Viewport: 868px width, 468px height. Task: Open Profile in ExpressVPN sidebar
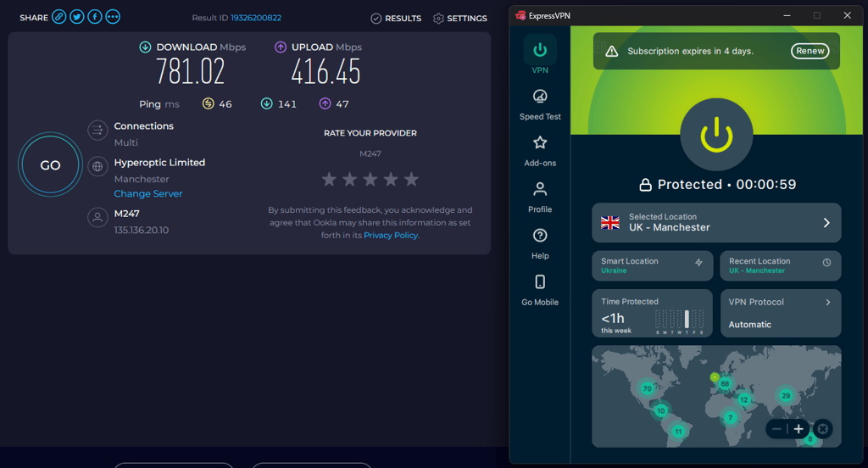click(x=540, y=198)
